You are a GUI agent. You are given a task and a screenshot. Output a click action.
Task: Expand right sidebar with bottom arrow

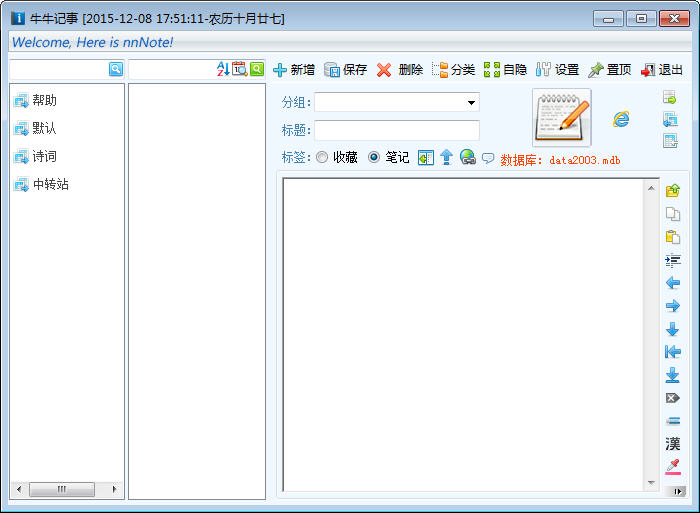pyautogui.click(x=678, y=492)
